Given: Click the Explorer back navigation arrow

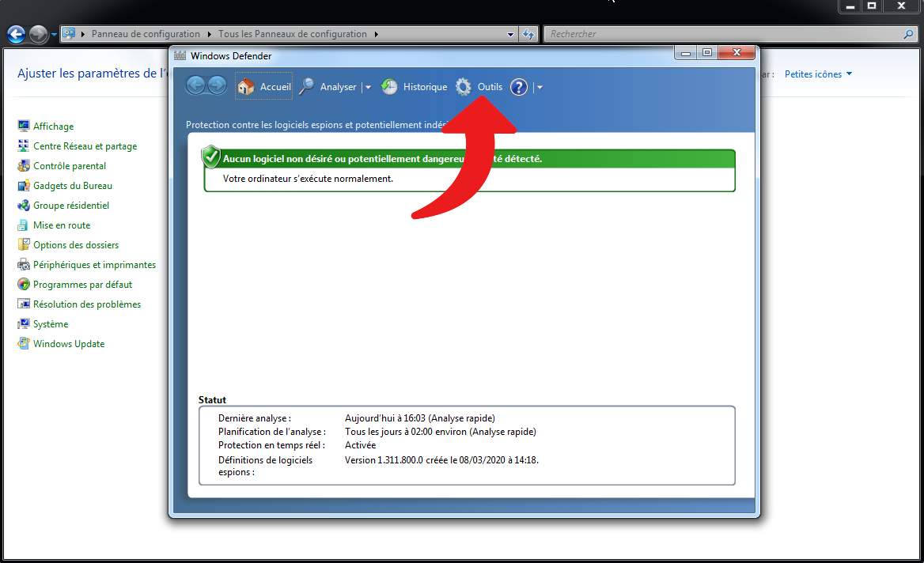Looking at the screenshot, I should coord(17,34).
